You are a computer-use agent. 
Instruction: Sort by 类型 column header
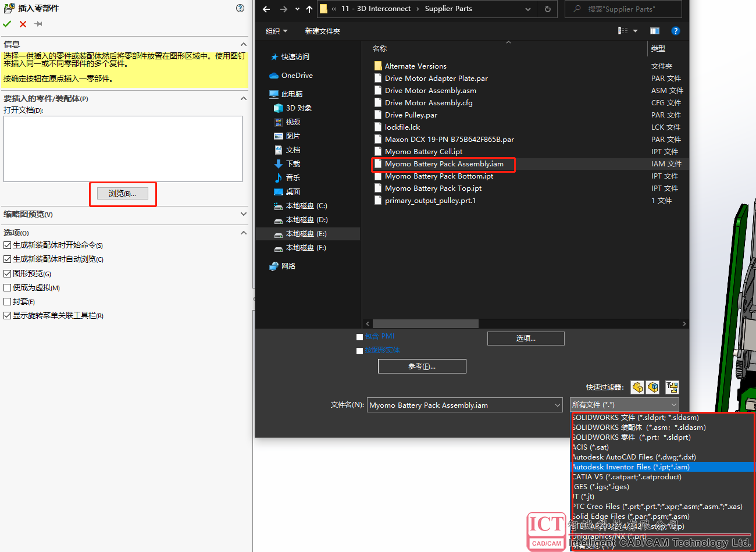(658, 49)
